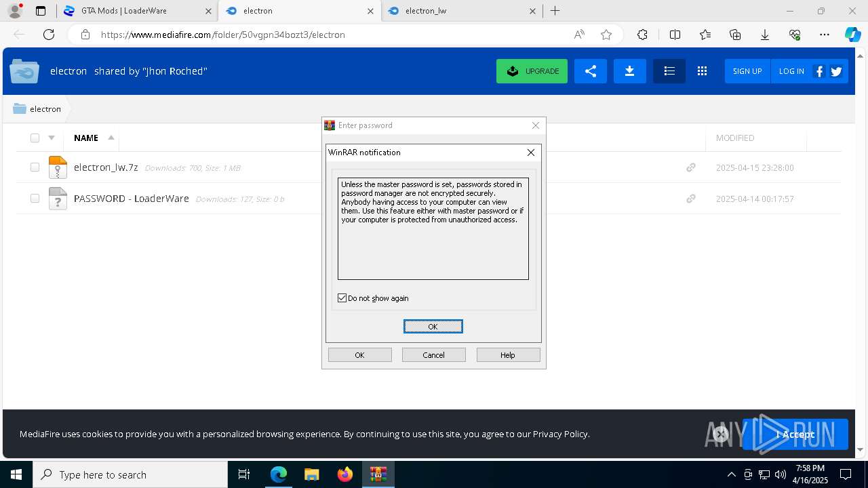Open the Read aloud icon in the address bar
This screenshot has height=488, width=868.
point(579,35)
